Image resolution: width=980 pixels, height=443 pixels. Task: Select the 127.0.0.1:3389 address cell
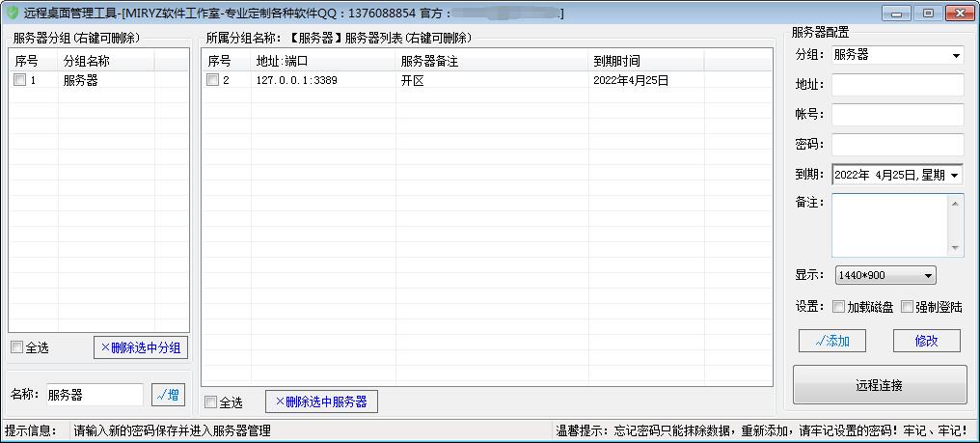point(297,81)
